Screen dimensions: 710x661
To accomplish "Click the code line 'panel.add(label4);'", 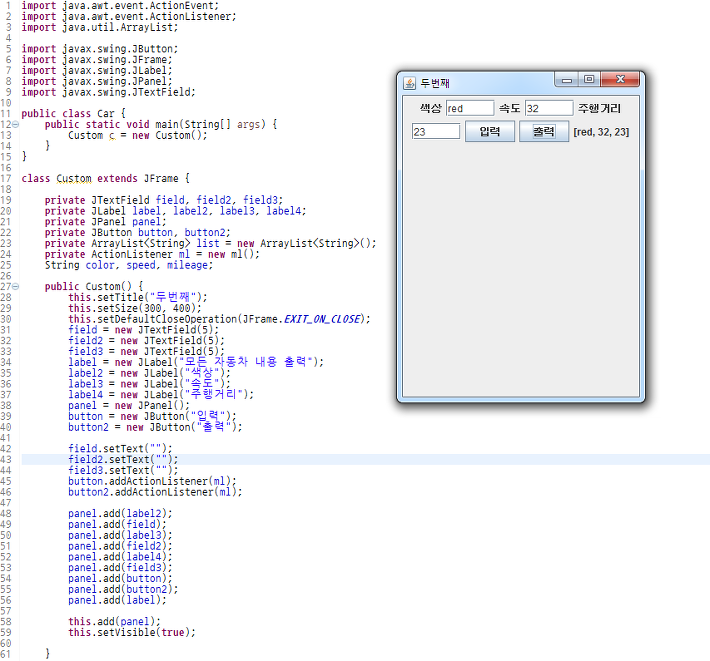I will [120, 556].
